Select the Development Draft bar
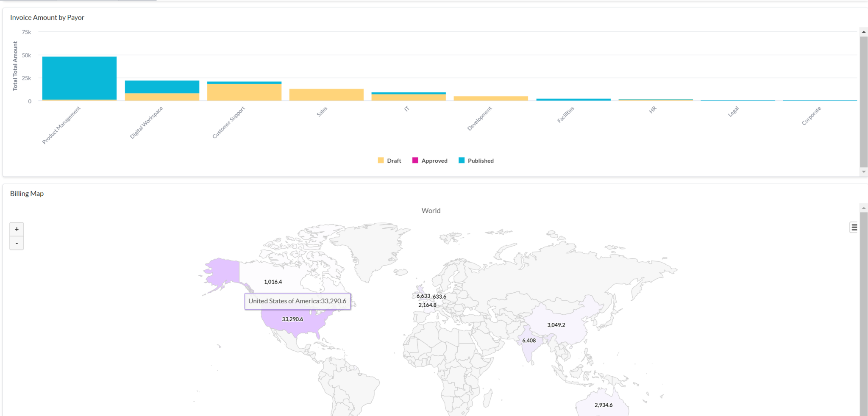Image resolution: width=868 pixels, height=416 pixels. tap(491, 98)
